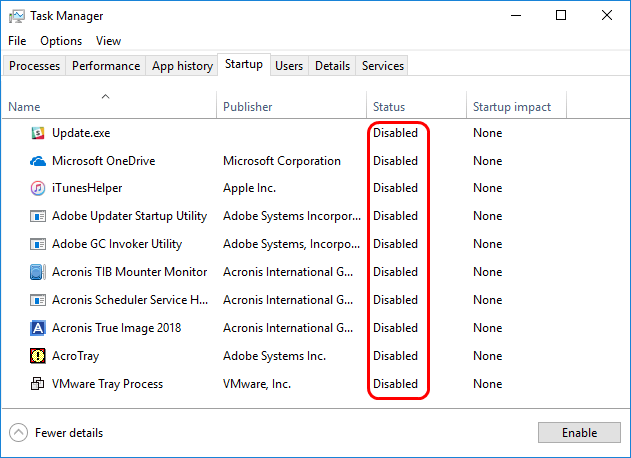Image resolution: width=631 pixels, height=458 pixels.
Task: Sort by the Name column header
Action: click(109, 105)
